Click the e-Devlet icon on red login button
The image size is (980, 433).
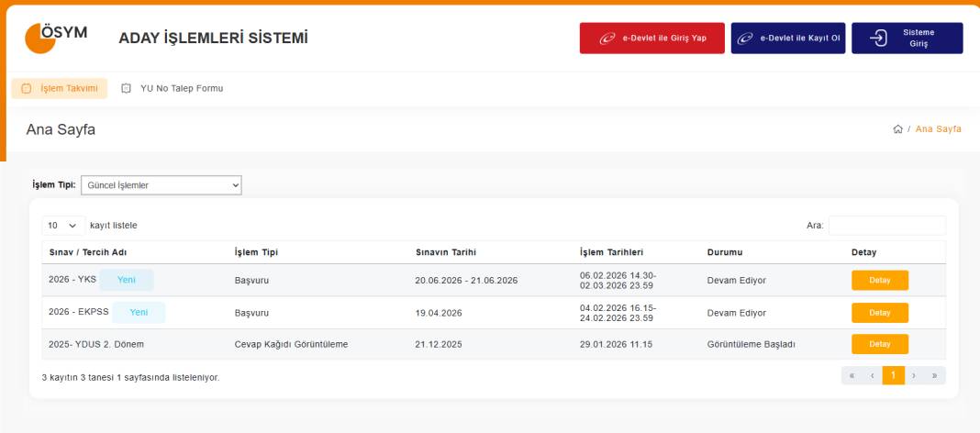tap(607, 39)
